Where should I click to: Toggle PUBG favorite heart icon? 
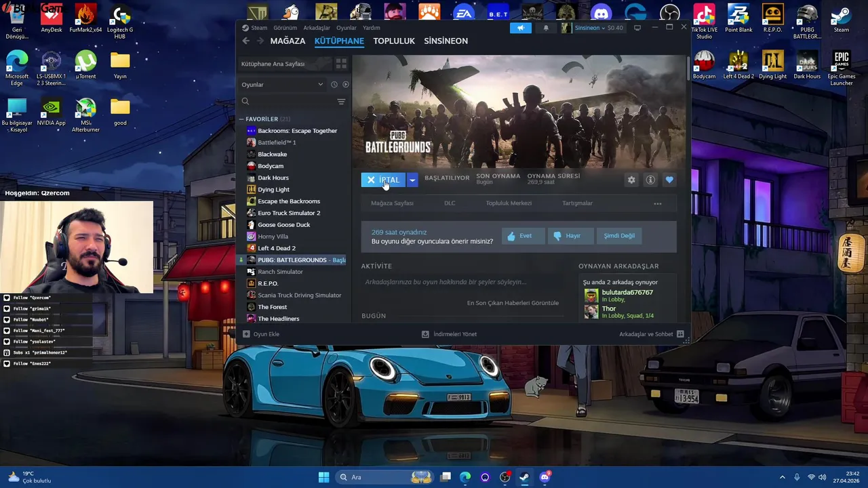(x=669, y=180)
